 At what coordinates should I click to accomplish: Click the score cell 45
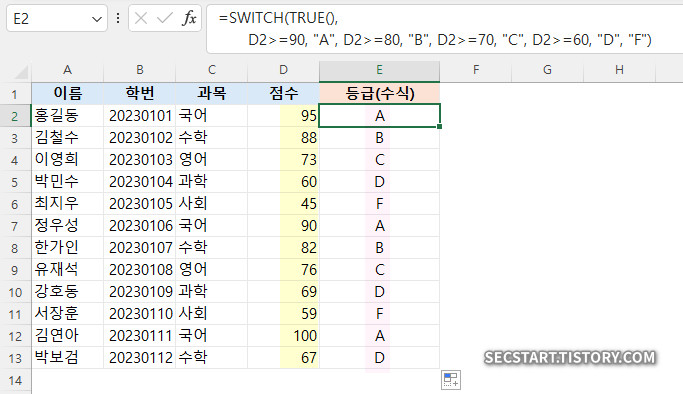tap(284, 204)
